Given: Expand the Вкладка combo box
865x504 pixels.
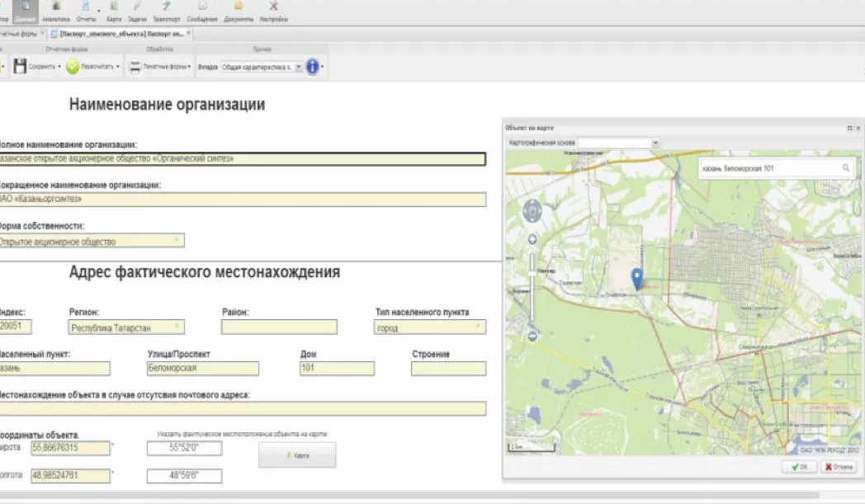Looking at the screenshot, I should pos(299,67).
